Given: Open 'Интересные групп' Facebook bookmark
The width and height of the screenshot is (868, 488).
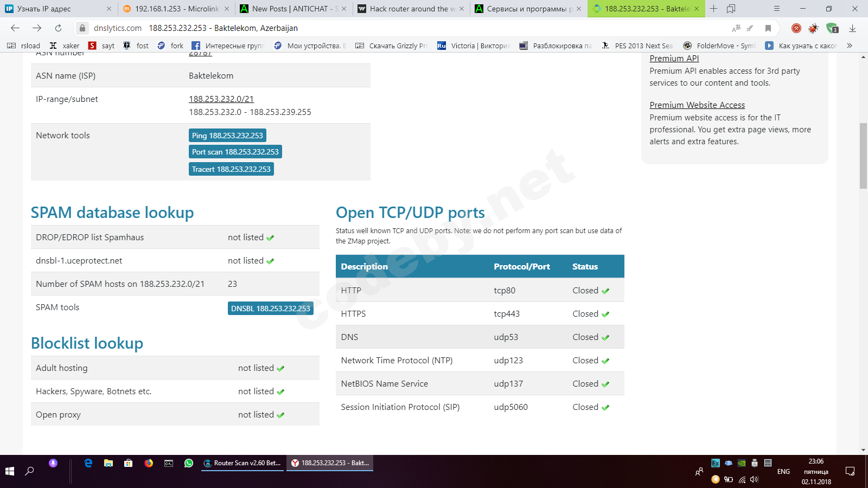Looking at the screenshot, I should pyautogui.click(x=228, y=46).
